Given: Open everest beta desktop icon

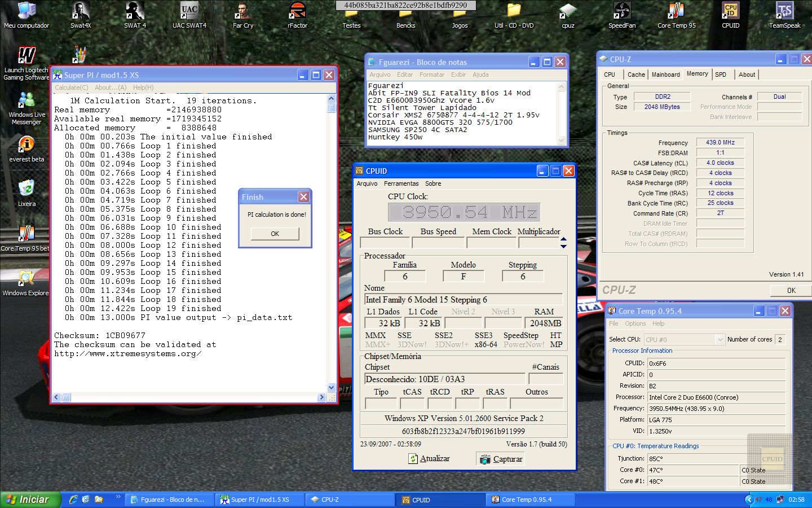Looking at the screenshot, I should (26, 149).
